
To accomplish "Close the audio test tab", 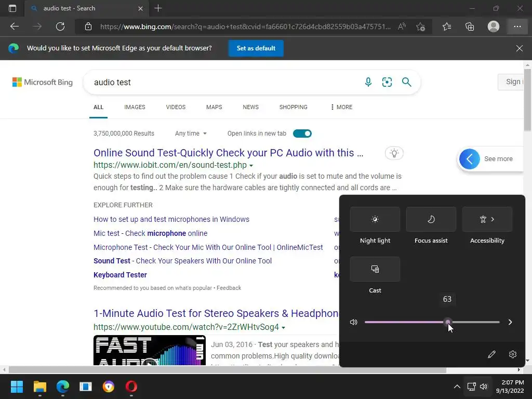I will coord(140,8).
